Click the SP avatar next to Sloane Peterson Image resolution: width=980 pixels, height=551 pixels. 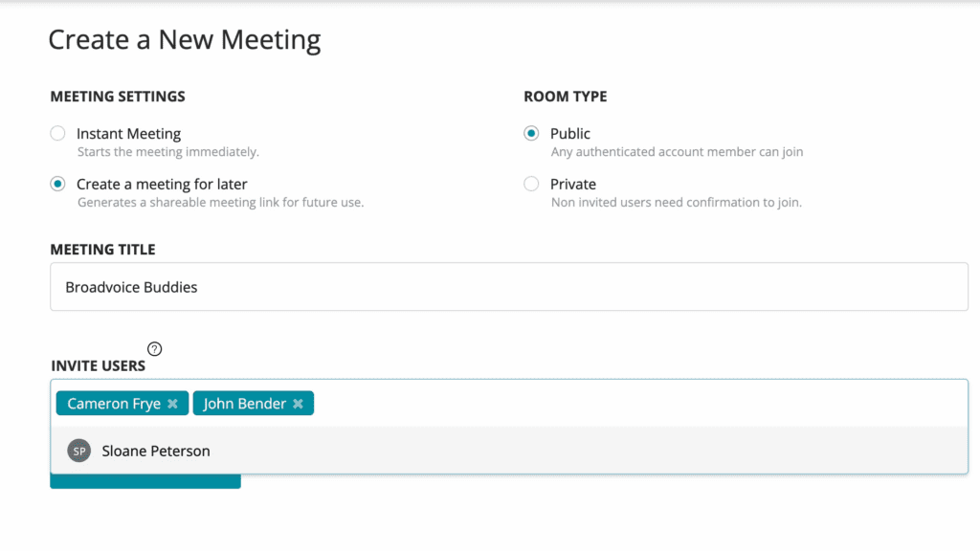pos(78,450)
